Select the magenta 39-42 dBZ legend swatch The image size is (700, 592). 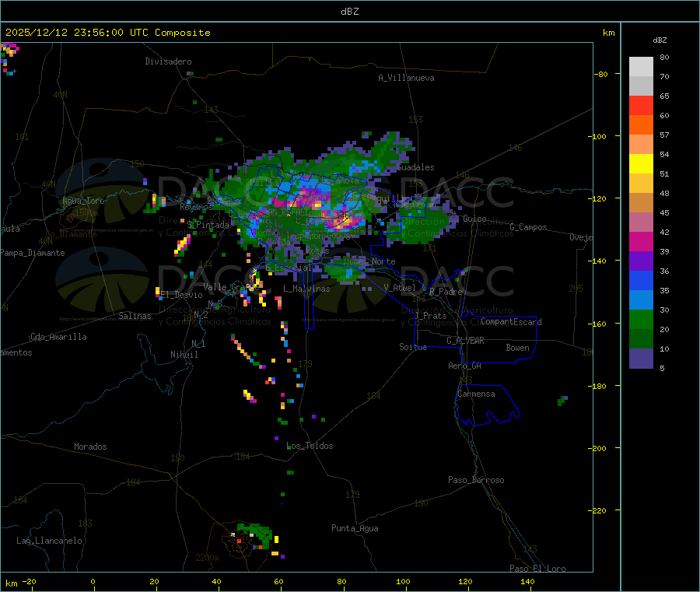pos(641,241)
